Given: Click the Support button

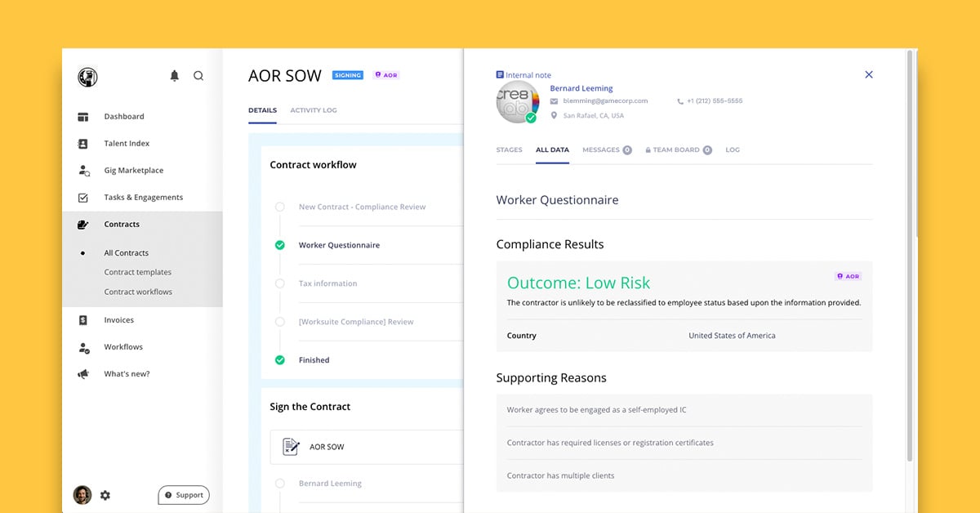Looking at the screenshot, I should click(184, 495).
